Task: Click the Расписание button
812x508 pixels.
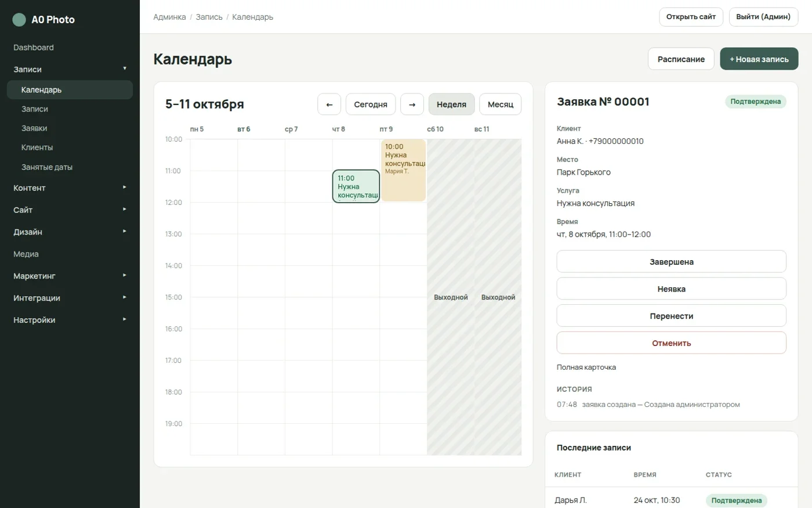Action: 681,59
